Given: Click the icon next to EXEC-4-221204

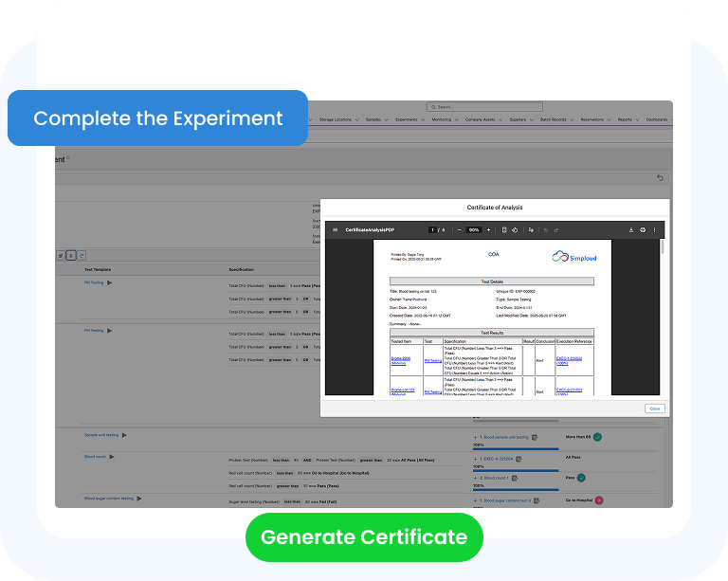Looking at the screenshot, I should 519,459.
